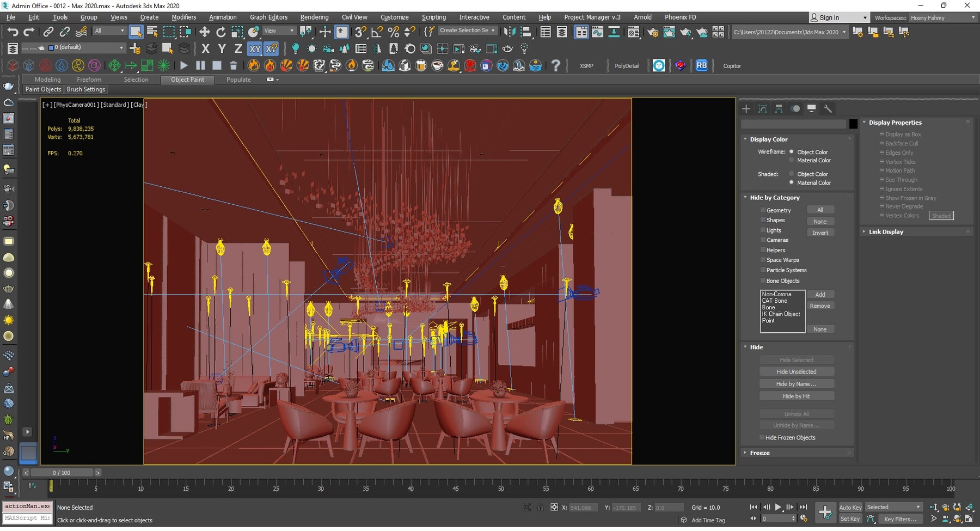This screenshot has height=531, width=980.
Task: Expand the Freeze rollout
Action: (x=759, y=453)
